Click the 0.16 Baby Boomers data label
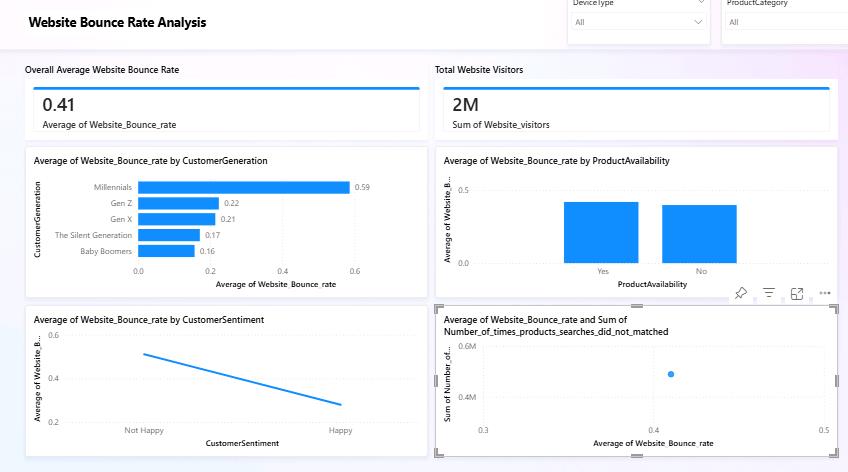 pos(207,251)
